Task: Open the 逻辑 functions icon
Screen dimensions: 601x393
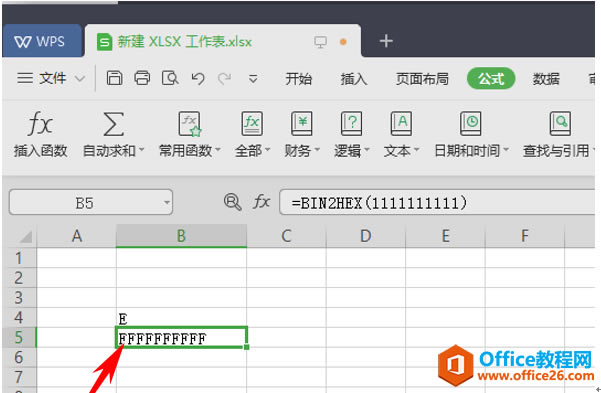Action: click(x=351, y=123)
